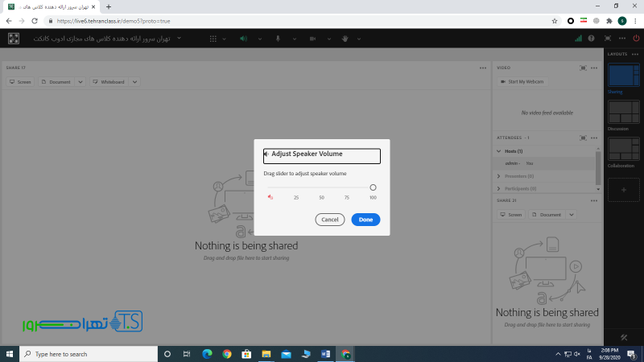Image resolution: width=644 pixels, height=362 pixels.
Task: Click the red mute speaker icon
Action: point(270,197)
